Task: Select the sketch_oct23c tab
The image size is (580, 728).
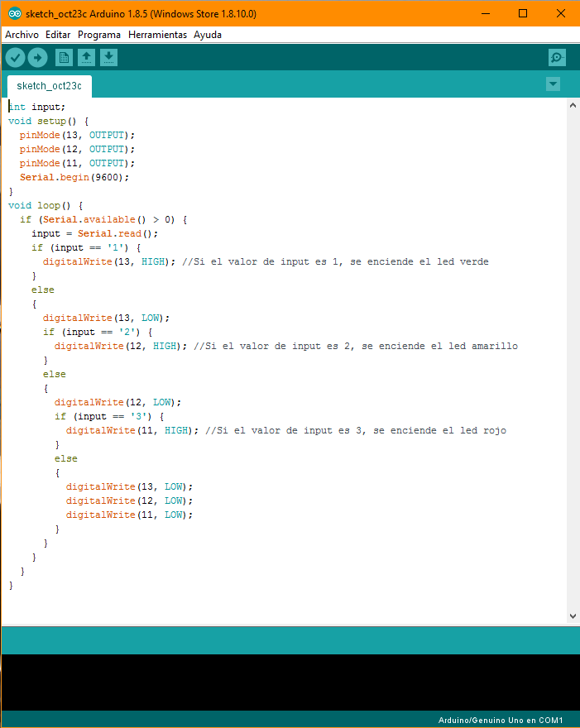Action: click(x=49, y=86)
